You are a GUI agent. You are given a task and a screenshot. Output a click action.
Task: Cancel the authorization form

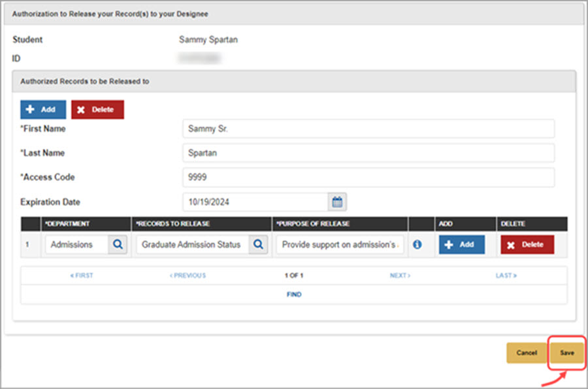tap(526, 352)
